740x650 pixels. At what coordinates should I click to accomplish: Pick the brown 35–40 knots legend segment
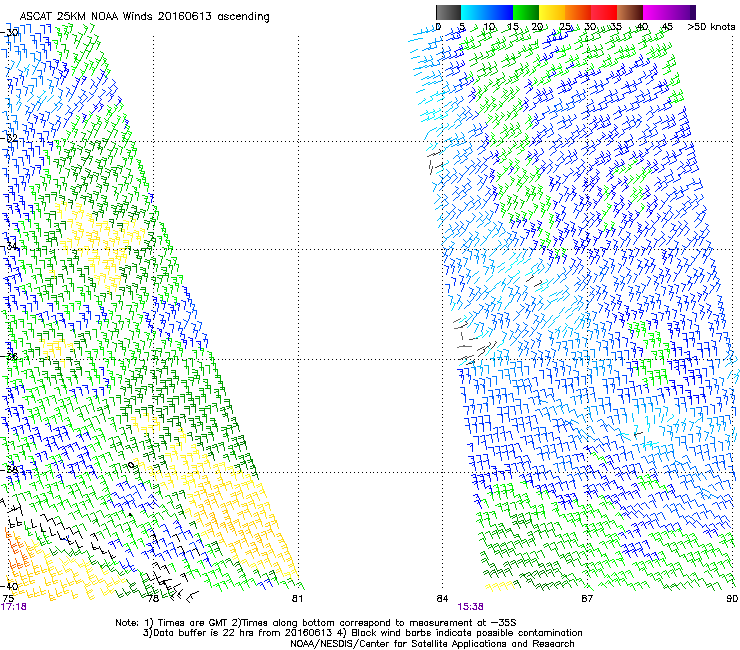coord(630,12)
